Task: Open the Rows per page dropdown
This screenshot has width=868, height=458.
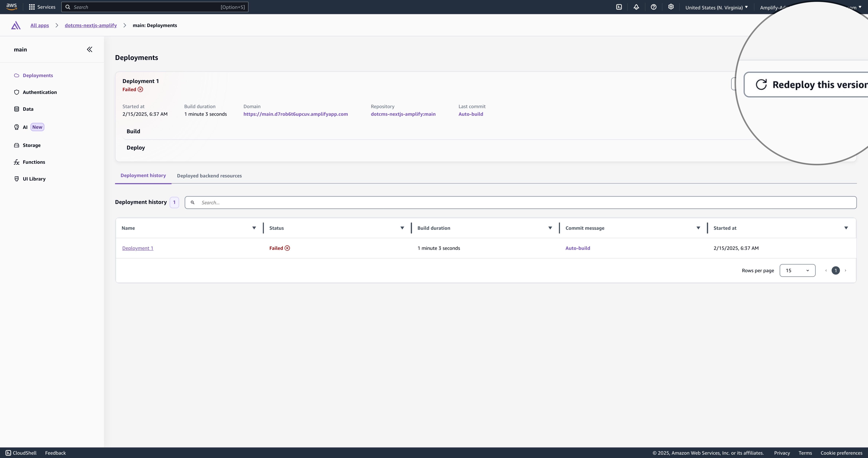Action: click(x=797, y=270)
